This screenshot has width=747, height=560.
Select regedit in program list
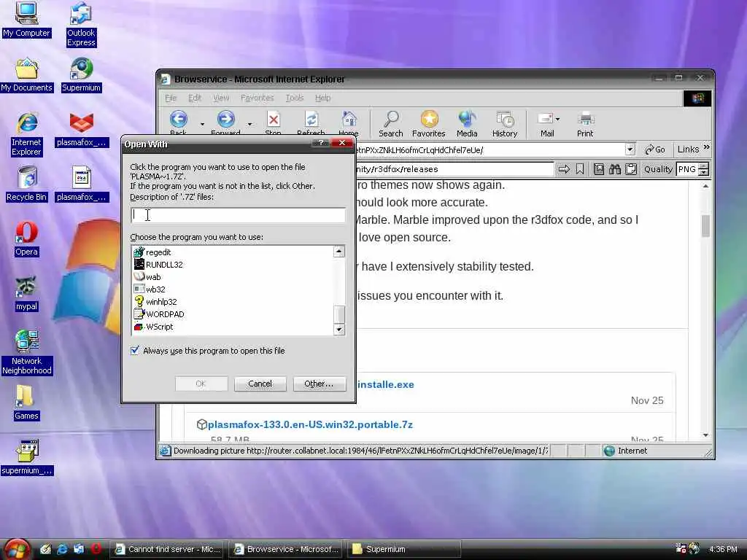tap(158, 252)
